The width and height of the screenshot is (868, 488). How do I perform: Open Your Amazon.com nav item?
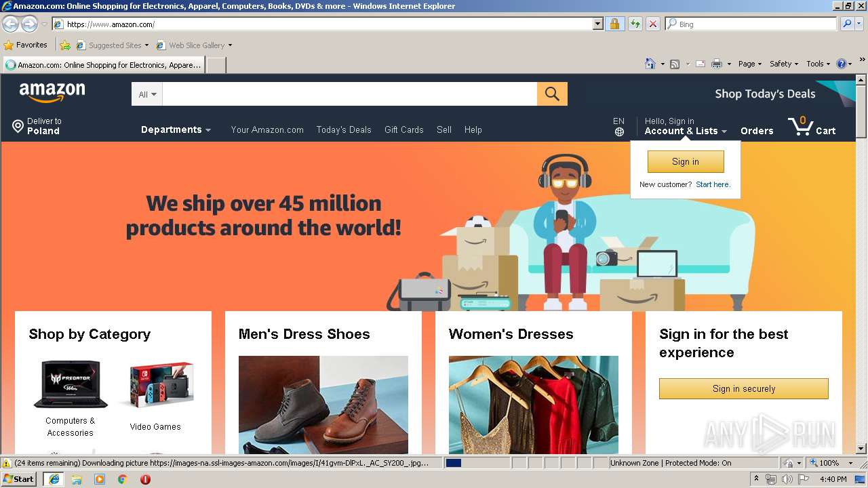click(267, 129)
